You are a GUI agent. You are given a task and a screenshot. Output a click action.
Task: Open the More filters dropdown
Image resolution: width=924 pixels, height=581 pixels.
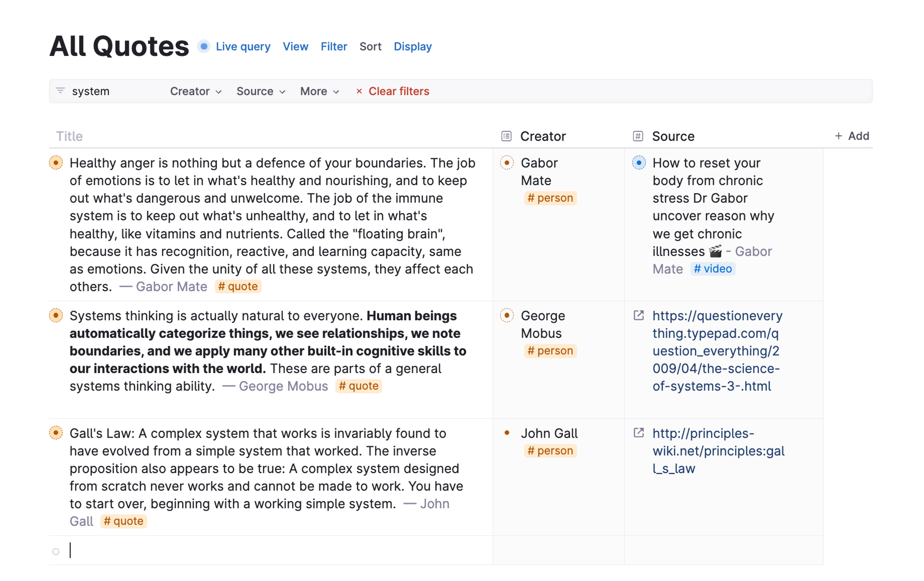click(319, 91)
